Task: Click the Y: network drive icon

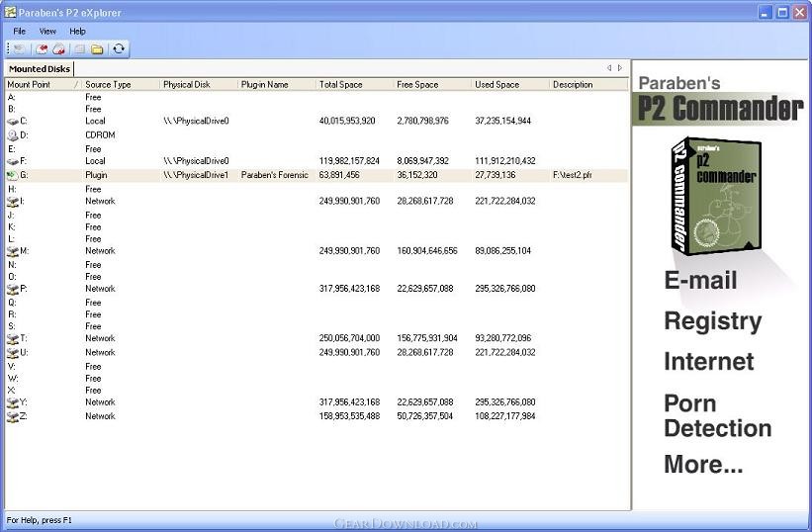Action: [x=13, y=402]
